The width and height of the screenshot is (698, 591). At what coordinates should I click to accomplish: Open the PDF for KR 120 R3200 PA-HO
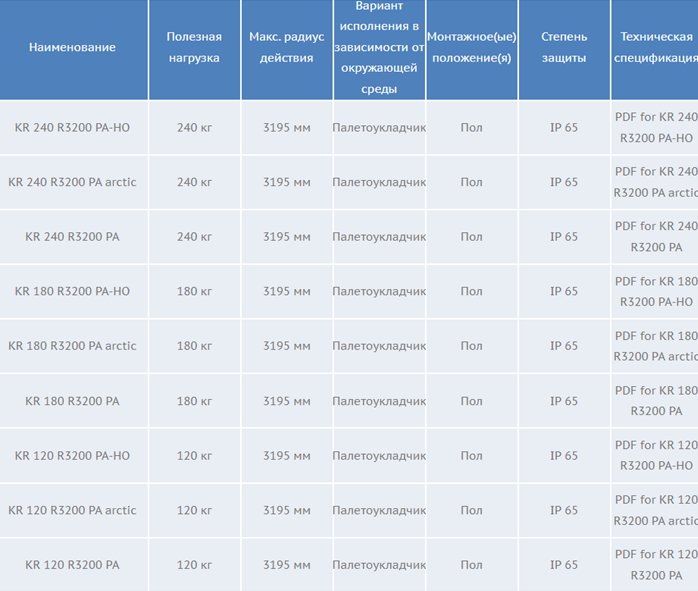click(656, 456)
